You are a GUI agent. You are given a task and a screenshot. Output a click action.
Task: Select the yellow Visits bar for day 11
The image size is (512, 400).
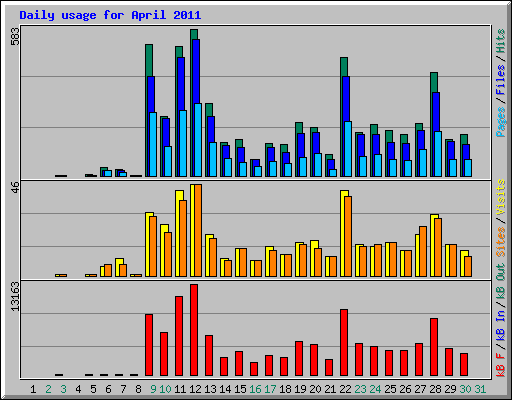click(178, 233)
